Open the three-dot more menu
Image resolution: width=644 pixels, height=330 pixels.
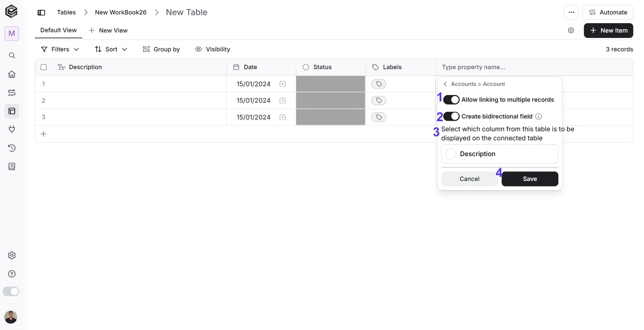[571, 12]
